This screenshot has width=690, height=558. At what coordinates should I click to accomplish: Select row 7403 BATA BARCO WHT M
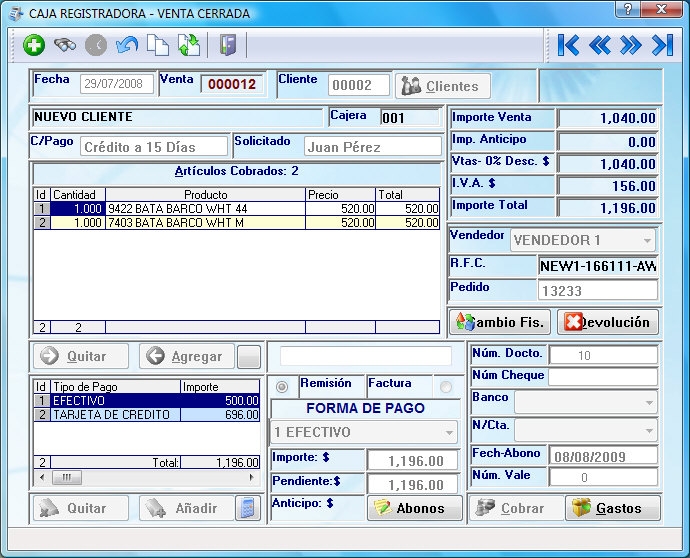point(237,223)
